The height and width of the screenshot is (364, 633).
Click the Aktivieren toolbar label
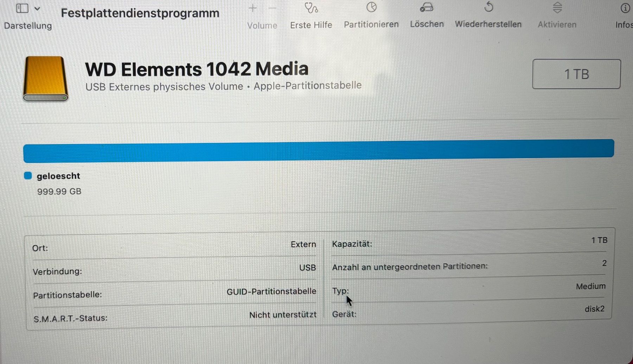(x=557, y=25)
